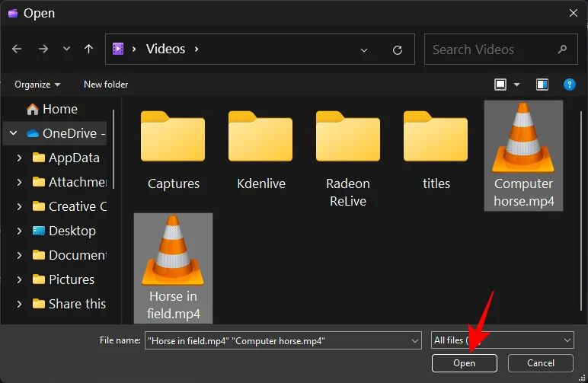
Task: Click the Cancel button
Action: tap(540, 363)
